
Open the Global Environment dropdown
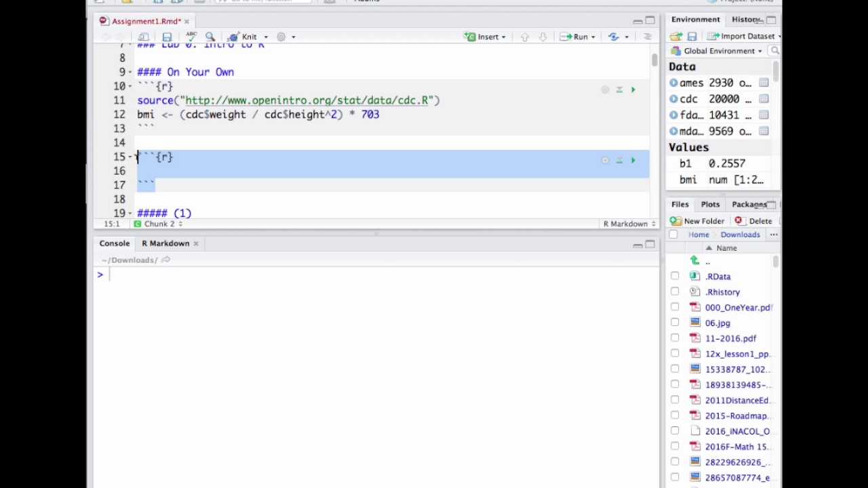pyautogui.click(x=717, y=51)
